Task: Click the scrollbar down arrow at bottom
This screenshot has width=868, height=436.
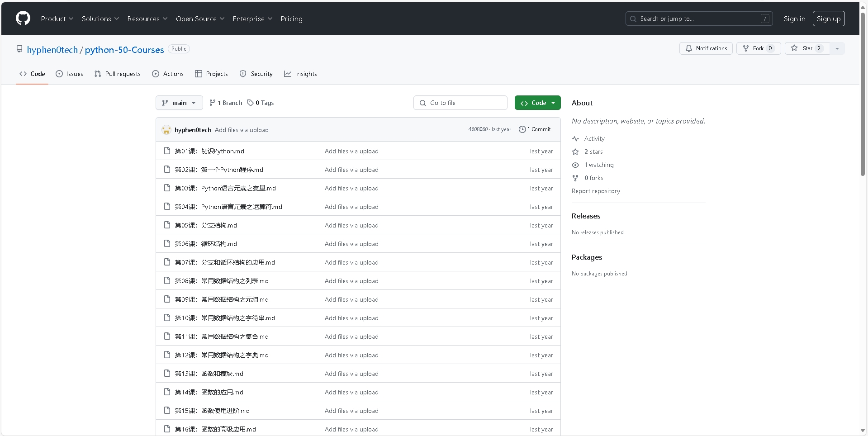Action: (x=863, y=430)
